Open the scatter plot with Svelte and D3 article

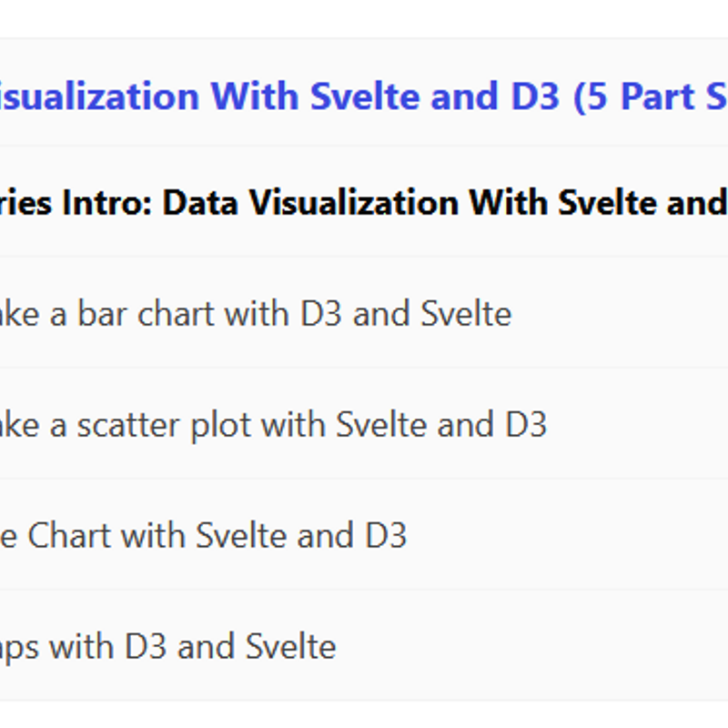(273, 425)
